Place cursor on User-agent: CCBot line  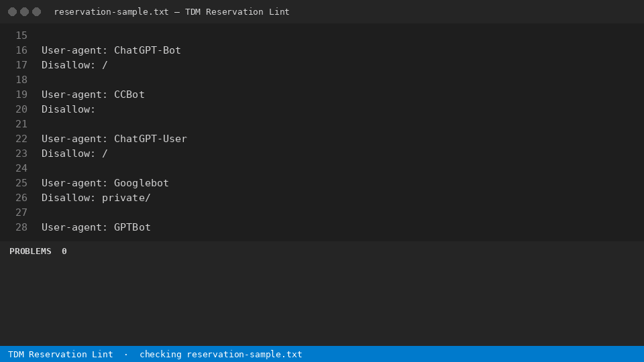93,95
